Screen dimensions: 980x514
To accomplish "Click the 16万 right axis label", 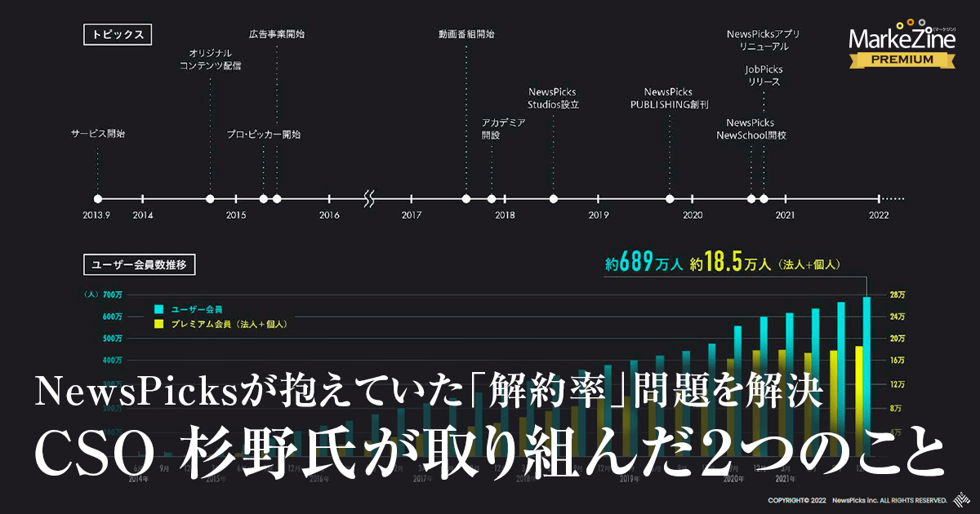I will pos(898,360).
